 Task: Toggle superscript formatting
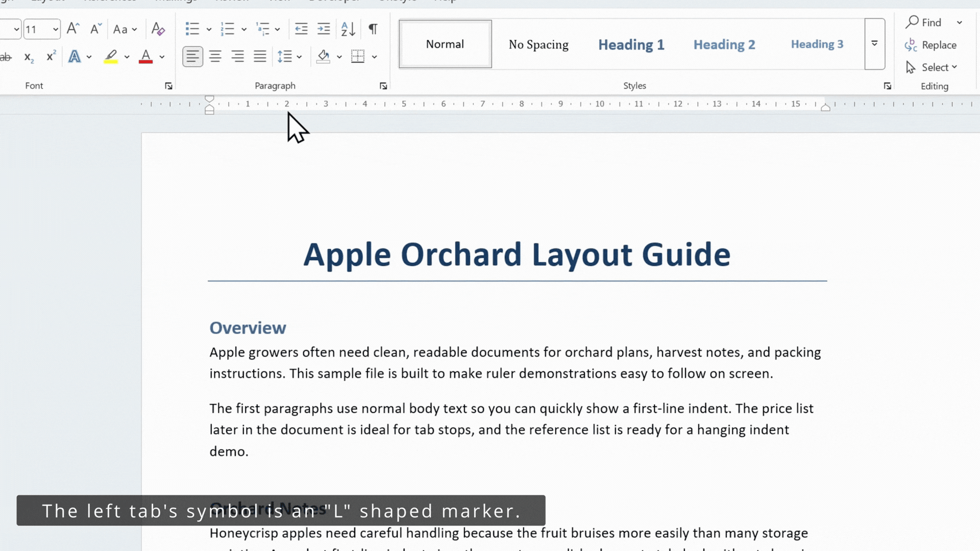(51, 56)
